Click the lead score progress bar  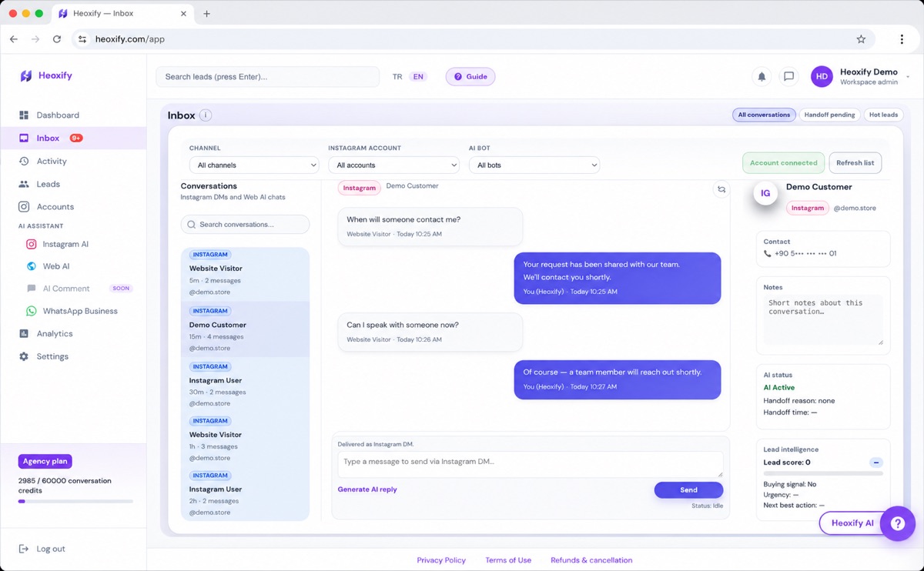click(x=823, y=474)
